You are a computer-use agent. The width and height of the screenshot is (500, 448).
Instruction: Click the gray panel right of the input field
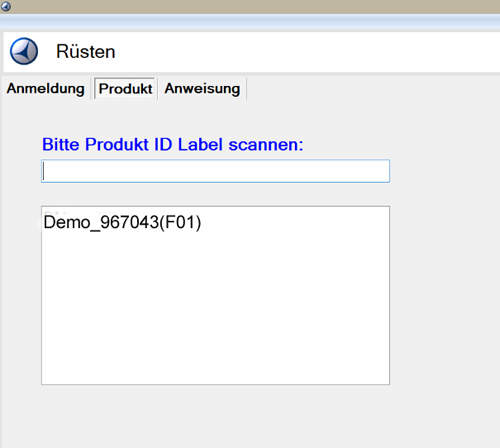445,171
